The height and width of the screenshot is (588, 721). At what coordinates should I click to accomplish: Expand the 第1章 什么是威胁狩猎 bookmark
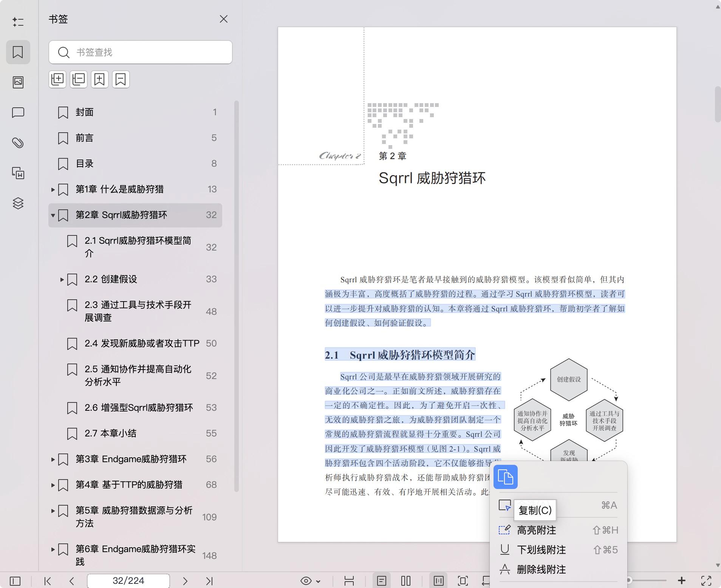(x=53, y=189)
